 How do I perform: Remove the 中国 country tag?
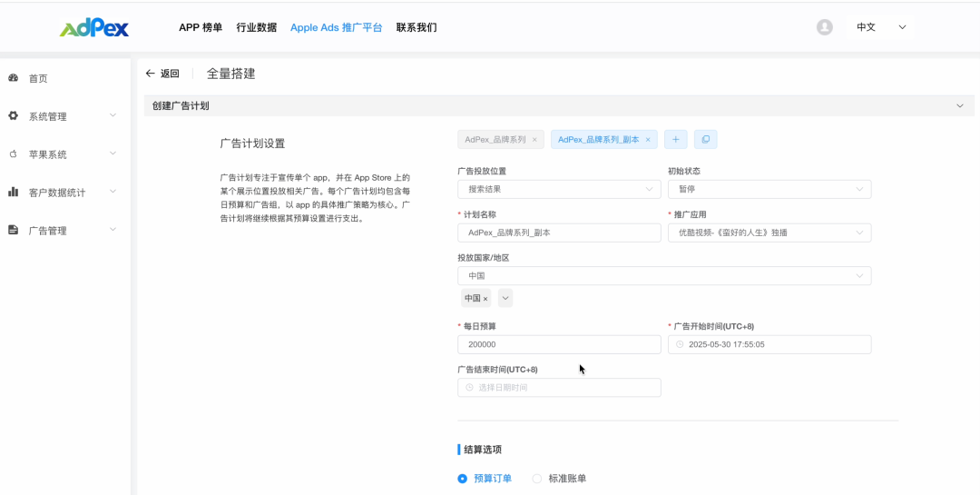coord(485,299)
